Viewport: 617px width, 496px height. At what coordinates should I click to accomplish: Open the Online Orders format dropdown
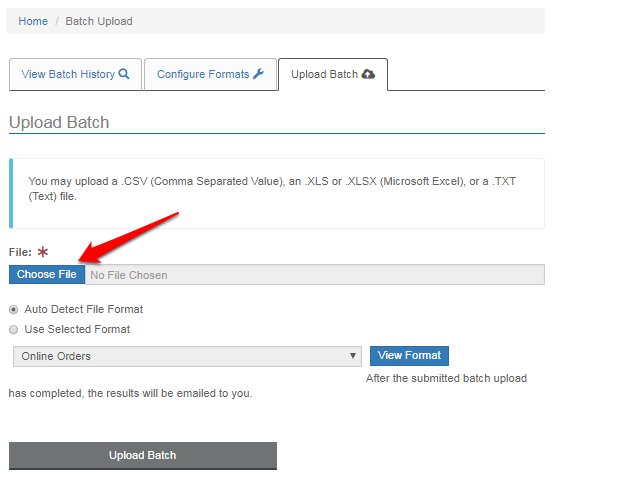[x=187, y=356]
